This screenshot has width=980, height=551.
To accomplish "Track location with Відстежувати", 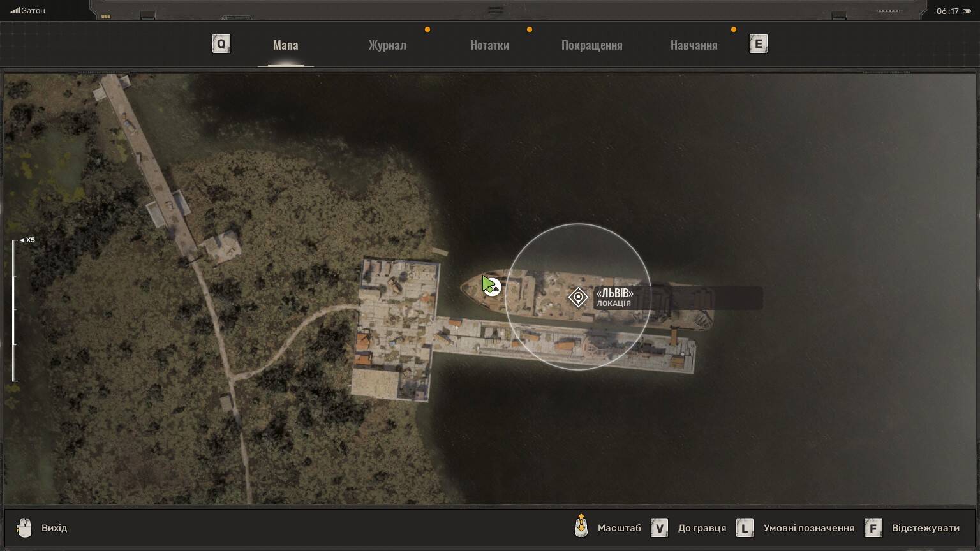I will 925,528.
